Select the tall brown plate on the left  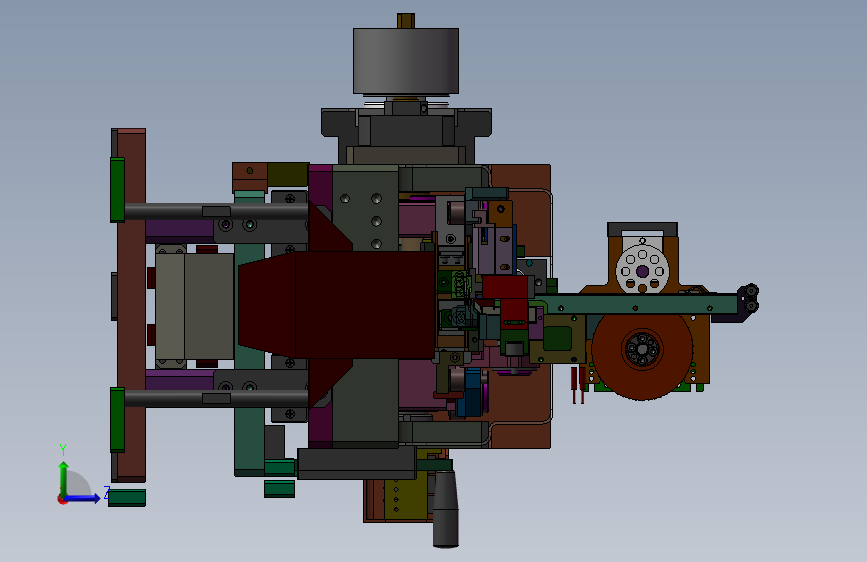tap(132, 305)
